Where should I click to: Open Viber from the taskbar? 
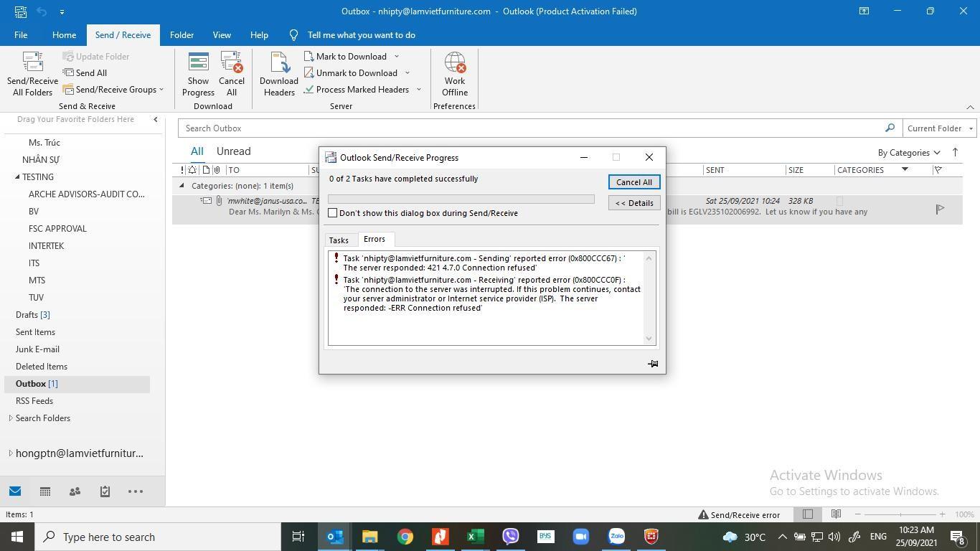[x=511, y=537]
